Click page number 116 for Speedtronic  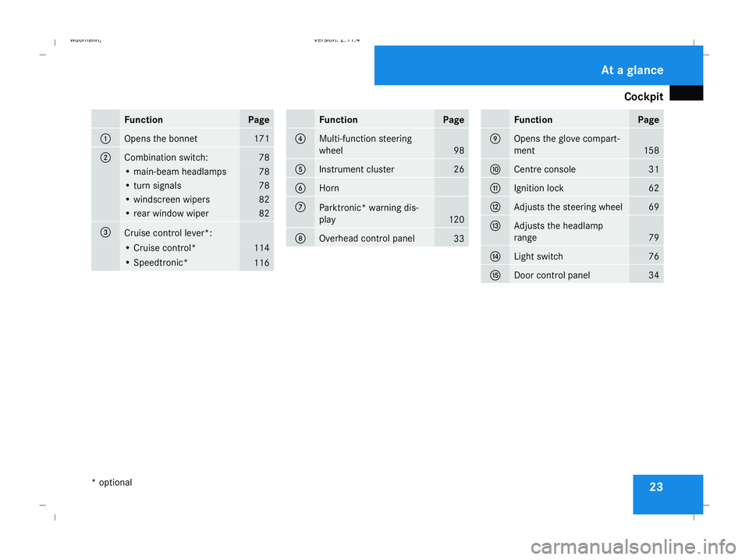[262, 263]
